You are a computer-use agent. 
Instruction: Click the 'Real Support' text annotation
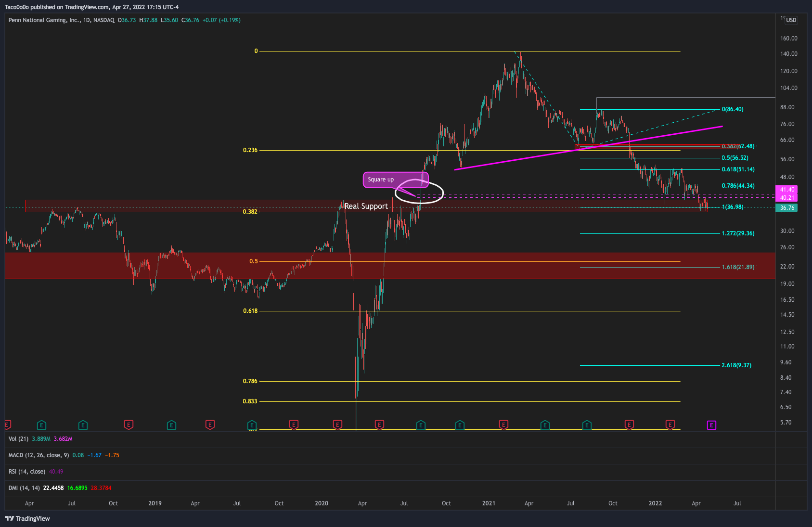coord(366,206)
